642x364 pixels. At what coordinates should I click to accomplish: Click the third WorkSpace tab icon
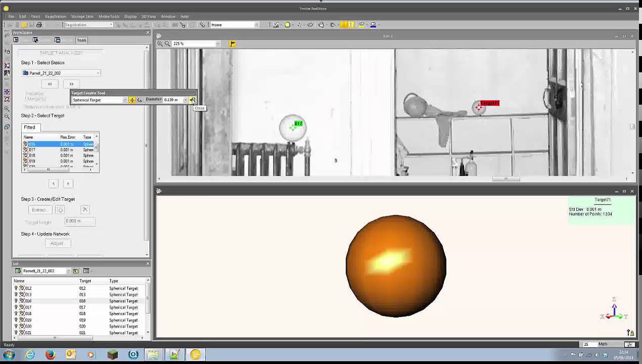click(57, 40)
